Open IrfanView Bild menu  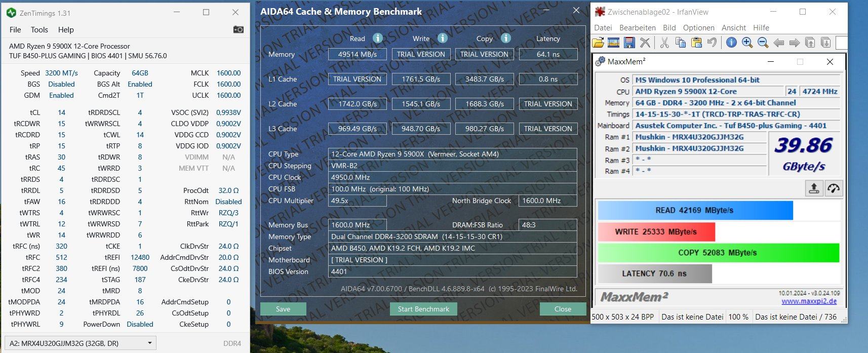[669, 28]
